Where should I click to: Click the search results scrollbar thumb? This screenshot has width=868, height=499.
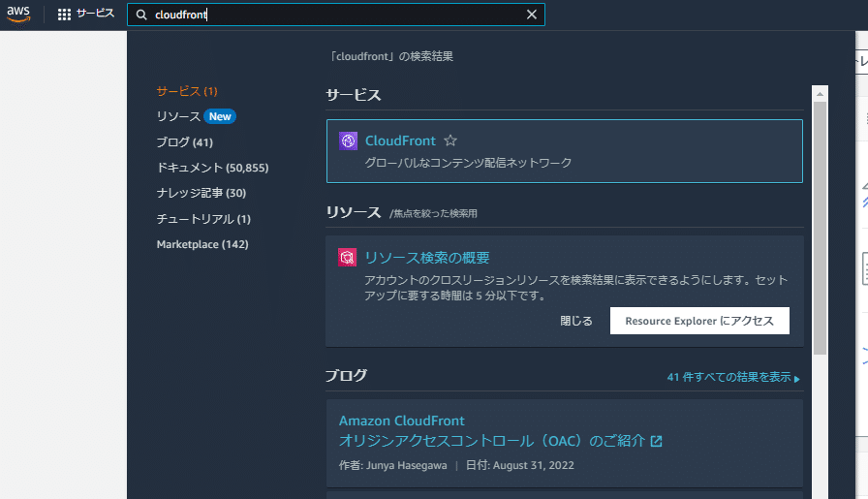coord(820,228)
